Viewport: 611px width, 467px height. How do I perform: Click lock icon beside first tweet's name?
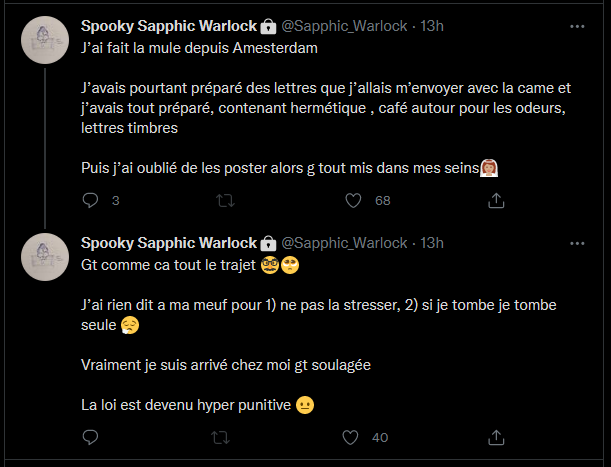coord(268,26)
